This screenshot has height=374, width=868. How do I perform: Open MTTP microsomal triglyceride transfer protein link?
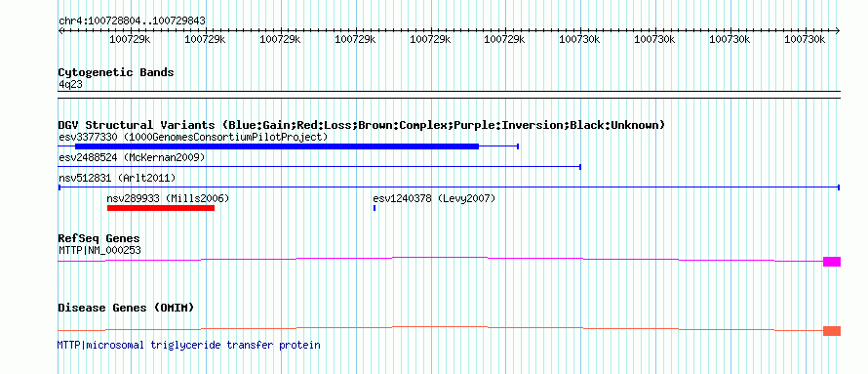[189, 345]
